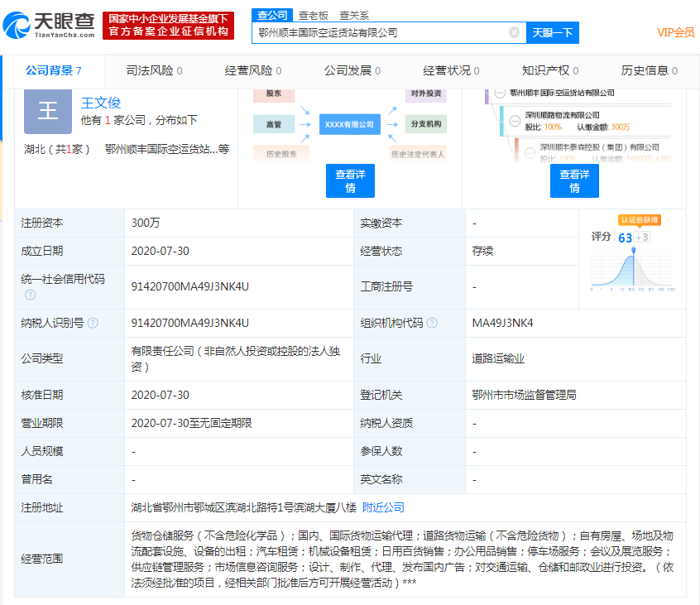Viewport: 700px width, 605px height.
Task: Click the industry value 道路运输业
Action: [x=498, y=358]
